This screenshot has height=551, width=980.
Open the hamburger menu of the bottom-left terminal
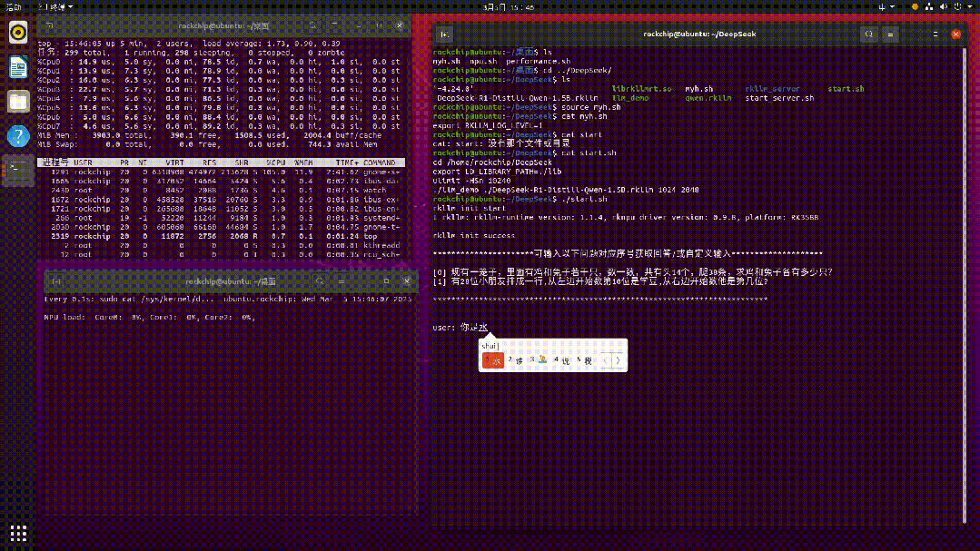coord(342,280)
